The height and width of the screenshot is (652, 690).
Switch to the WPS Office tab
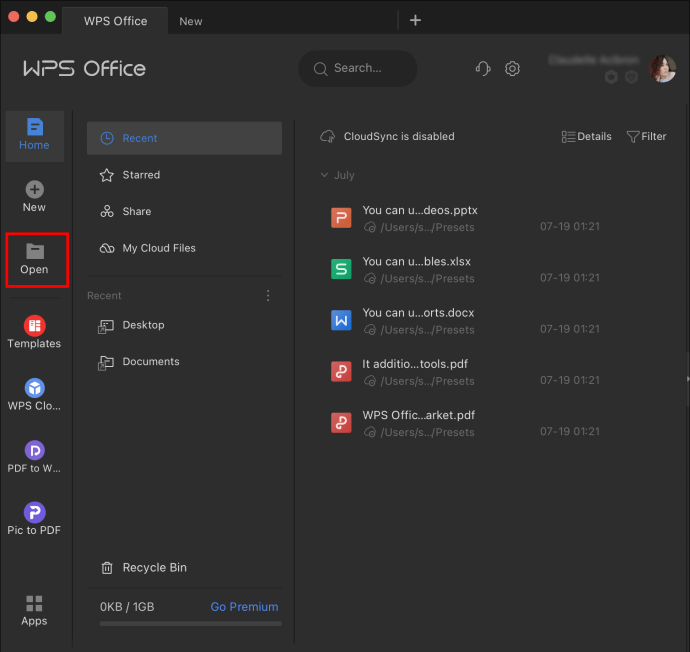pos(115,21)
